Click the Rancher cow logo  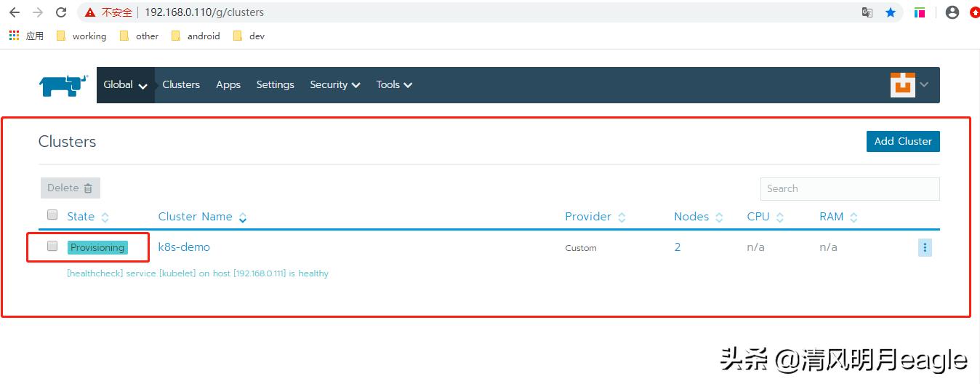coord(63,85)
